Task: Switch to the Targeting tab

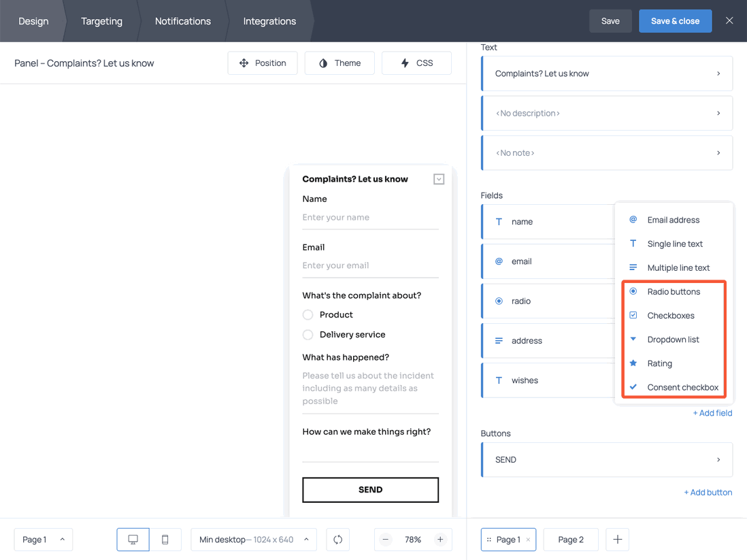Action: click(x=101, y=21)
